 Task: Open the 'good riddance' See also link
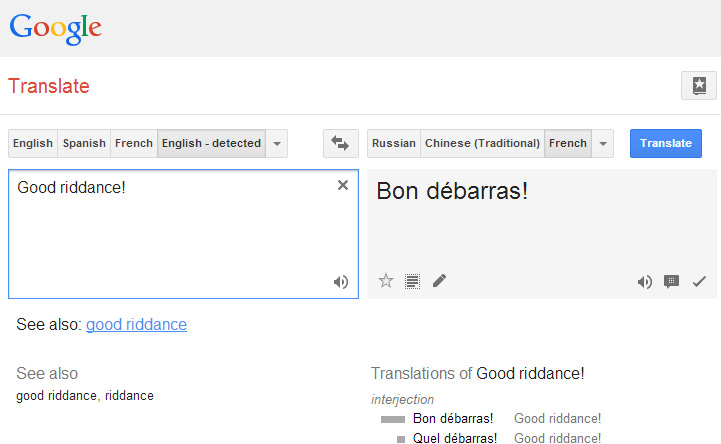click(137, 324)
